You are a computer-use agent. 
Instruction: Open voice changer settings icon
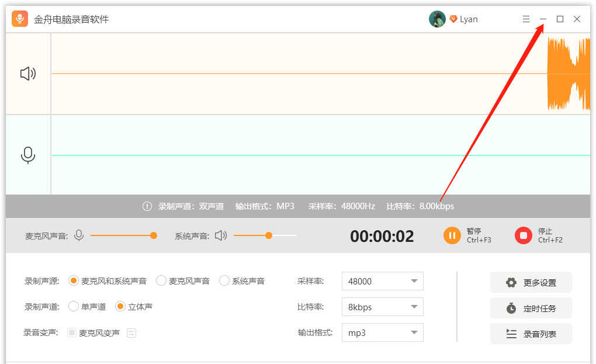coord(131,333)
